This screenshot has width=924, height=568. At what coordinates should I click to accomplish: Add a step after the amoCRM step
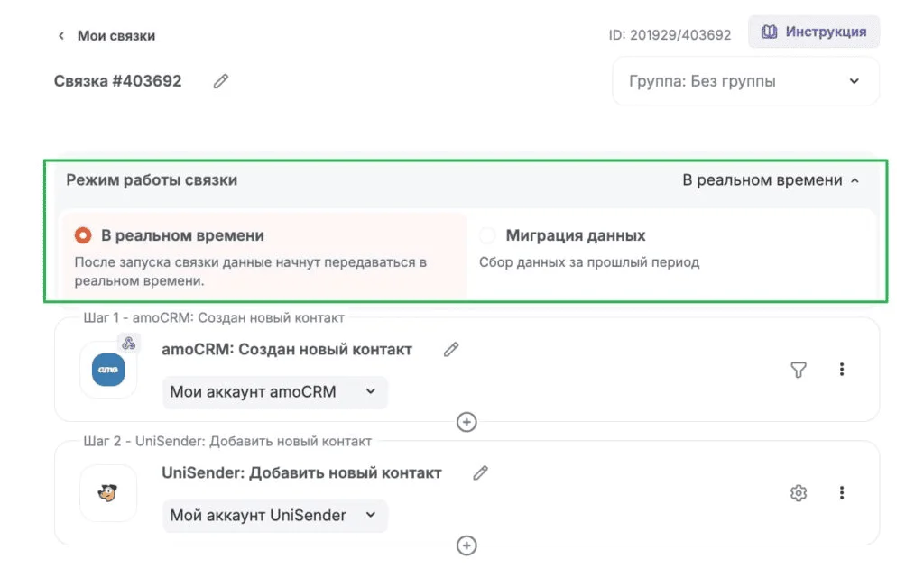pyautogui.click(x=467, y=422)
